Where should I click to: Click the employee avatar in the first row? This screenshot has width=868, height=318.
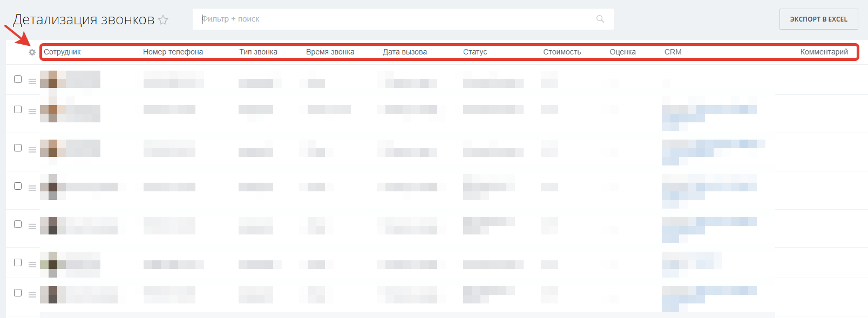[x=53, y=79]
